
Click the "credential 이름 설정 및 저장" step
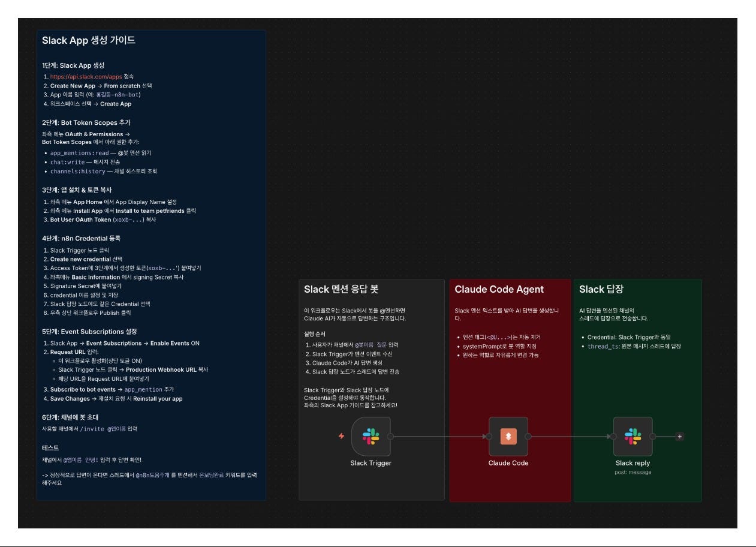pos(84,295)
